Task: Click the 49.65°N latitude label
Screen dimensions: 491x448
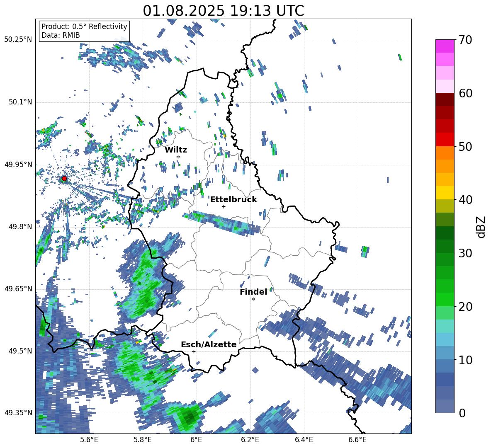Action: coord(18,288)
